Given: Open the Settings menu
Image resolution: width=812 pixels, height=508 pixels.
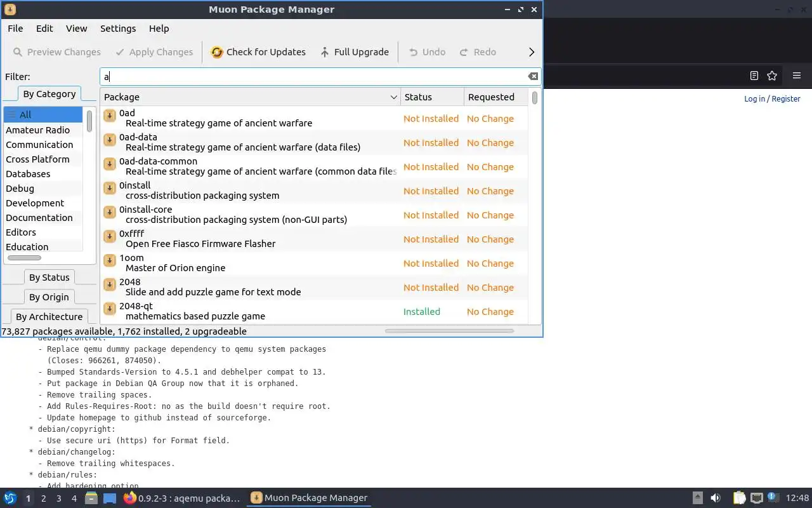Looking at the screenshot, I should (x=118, y=29).
